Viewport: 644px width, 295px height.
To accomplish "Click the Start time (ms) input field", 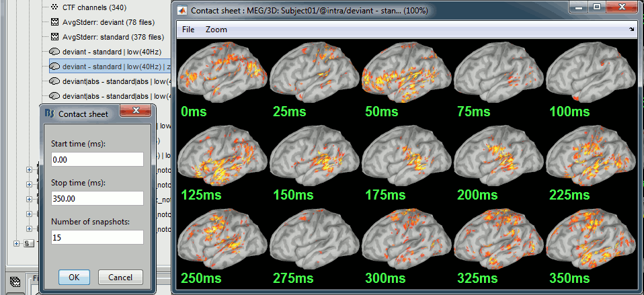I will [97, 159].
